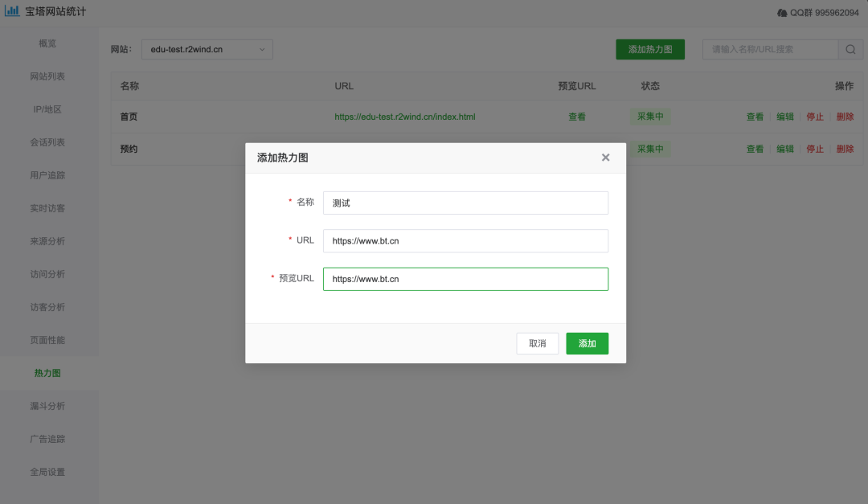Click the 预览URL column header
This screenshot has height=504, width=868.
(x=577, y=86)
